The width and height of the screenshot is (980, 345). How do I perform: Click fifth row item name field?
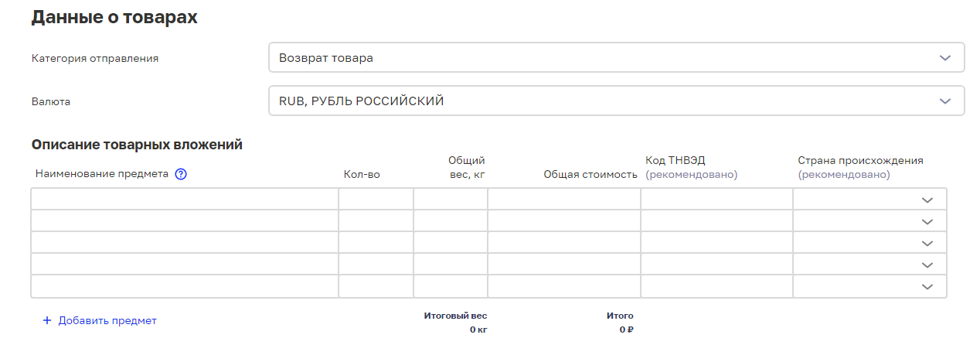[x=185, y=285]
